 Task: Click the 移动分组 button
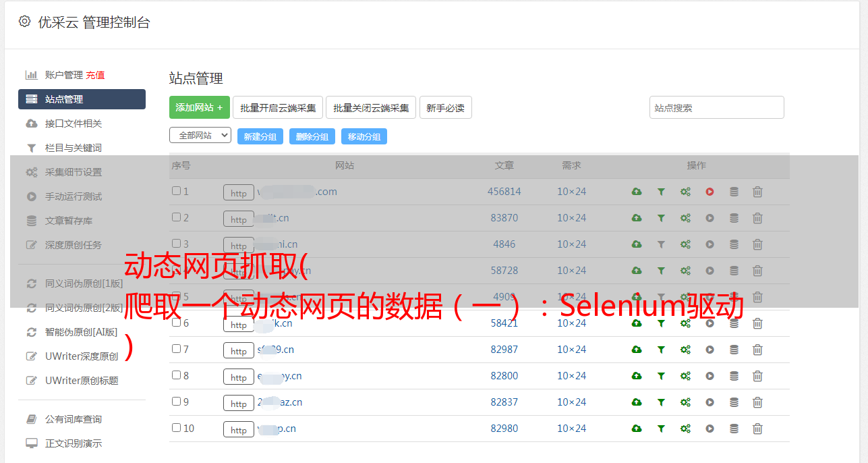[x=364, y=136]
